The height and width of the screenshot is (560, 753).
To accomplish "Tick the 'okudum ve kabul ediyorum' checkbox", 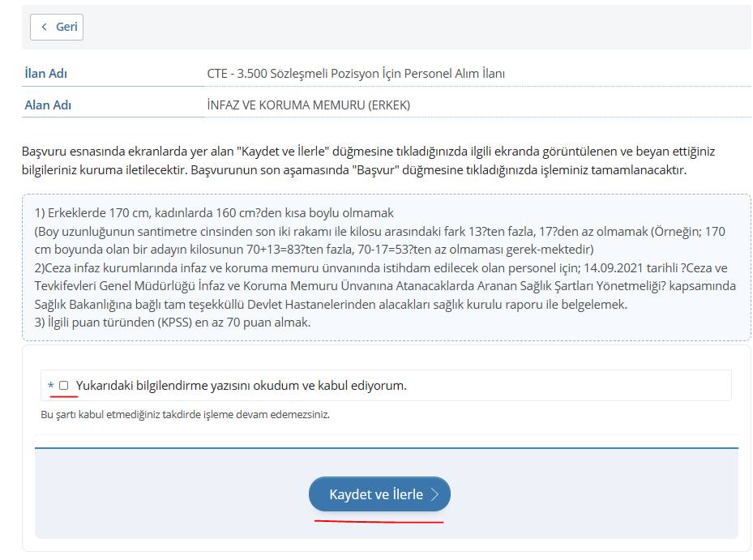I will coord(63,385).
